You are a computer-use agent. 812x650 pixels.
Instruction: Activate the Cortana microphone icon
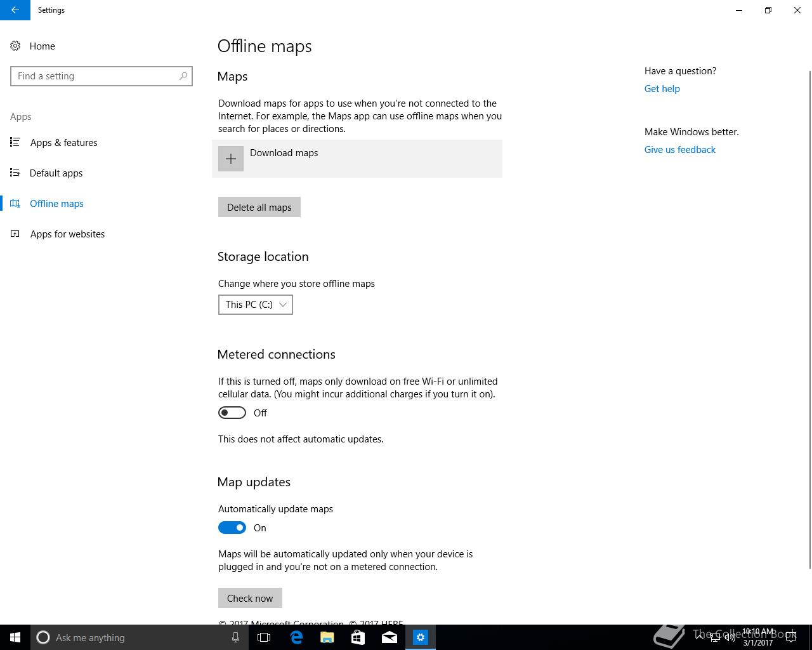tap(235, 637)
